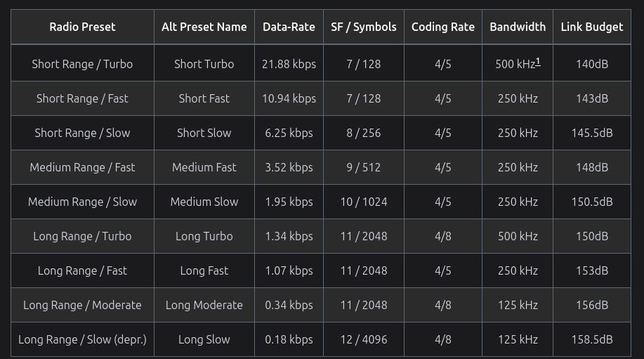Click the Long Moderate alt preset name

coord(204,305)
